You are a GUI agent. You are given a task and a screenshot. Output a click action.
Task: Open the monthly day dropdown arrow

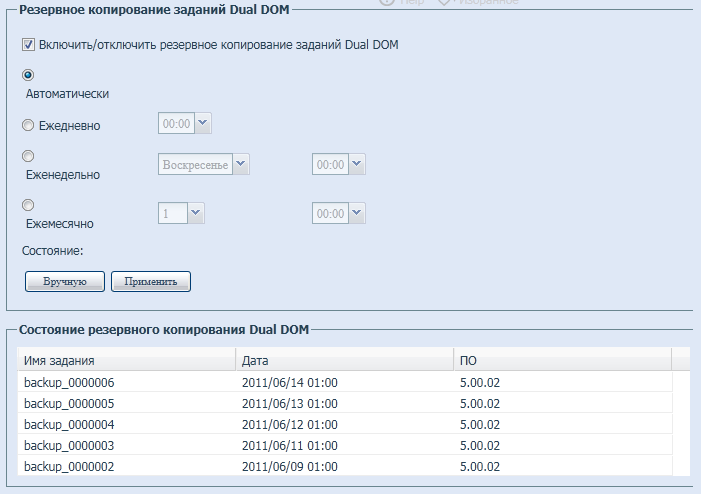point(195,213)
